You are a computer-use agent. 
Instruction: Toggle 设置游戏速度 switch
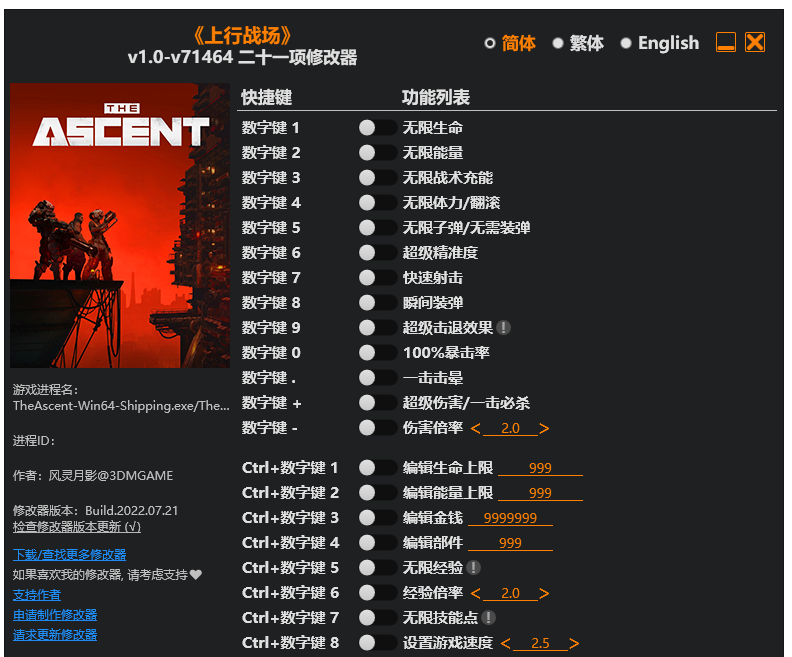377,643
